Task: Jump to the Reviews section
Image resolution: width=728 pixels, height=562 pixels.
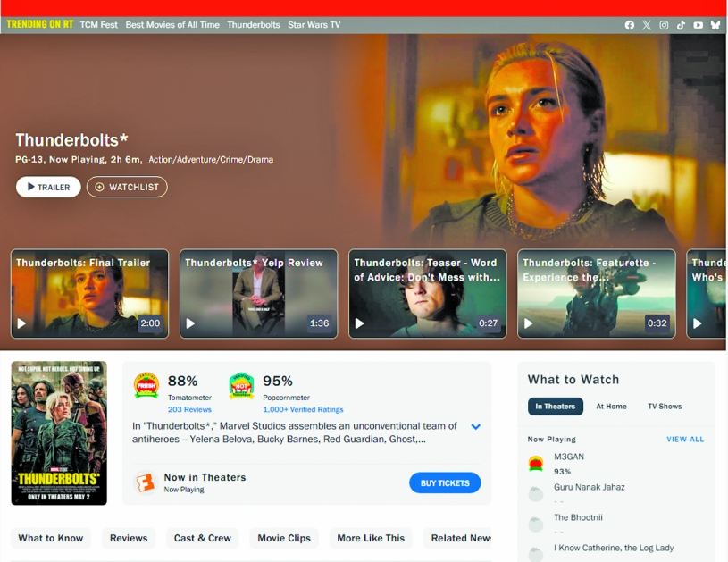Action: coord(129,538)
